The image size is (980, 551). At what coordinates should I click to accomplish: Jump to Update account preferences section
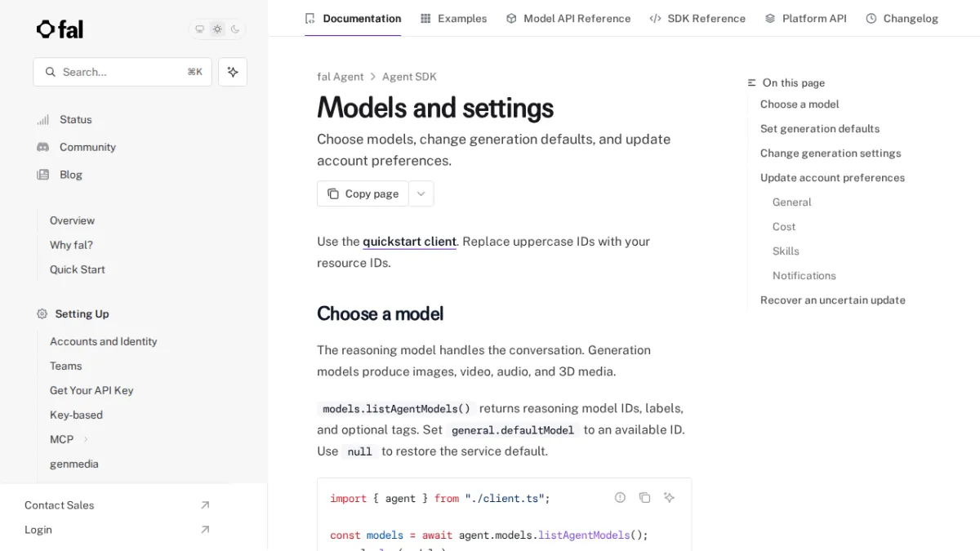click(x=832, y=178)
